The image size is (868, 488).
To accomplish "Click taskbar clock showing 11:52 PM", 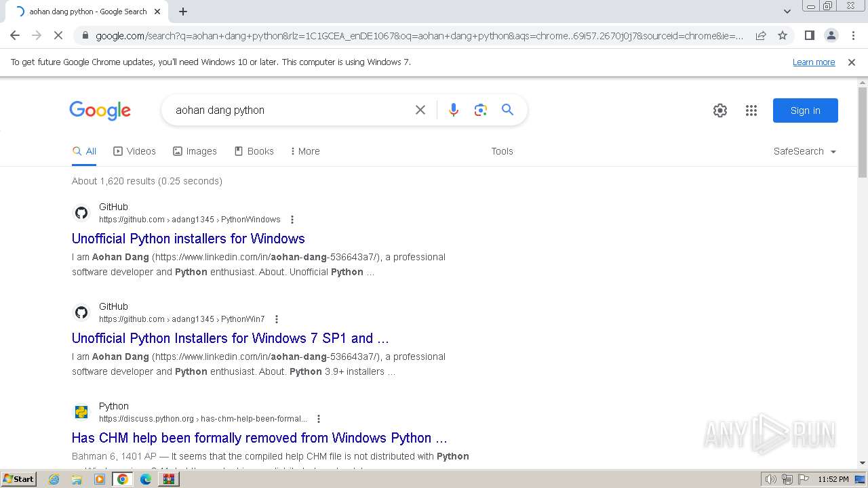I will click(833, 479).
